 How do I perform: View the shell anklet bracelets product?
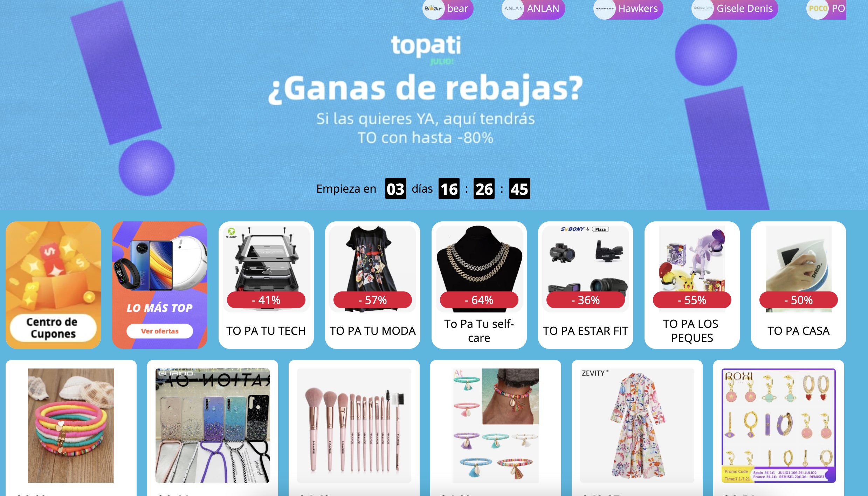coord(496,425)
